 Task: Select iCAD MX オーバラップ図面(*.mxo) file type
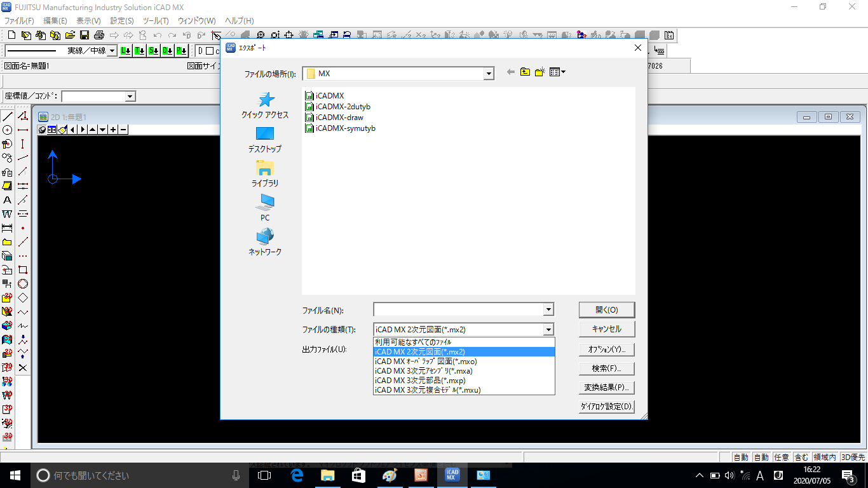464,362
